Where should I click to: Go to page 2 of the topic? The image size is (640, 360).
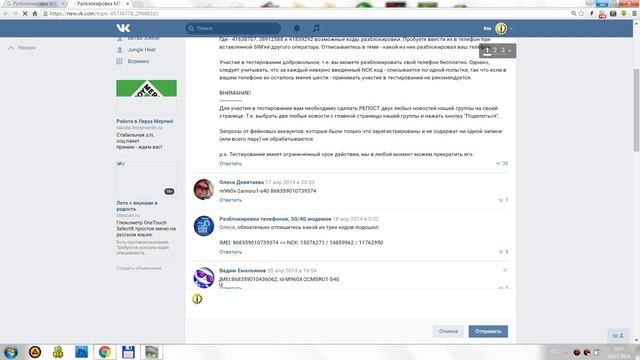coord(495,51)
